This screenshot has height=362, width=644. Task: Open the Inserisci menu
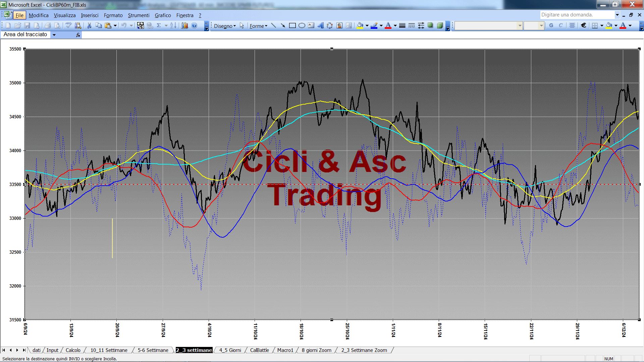tap(90, 15)
